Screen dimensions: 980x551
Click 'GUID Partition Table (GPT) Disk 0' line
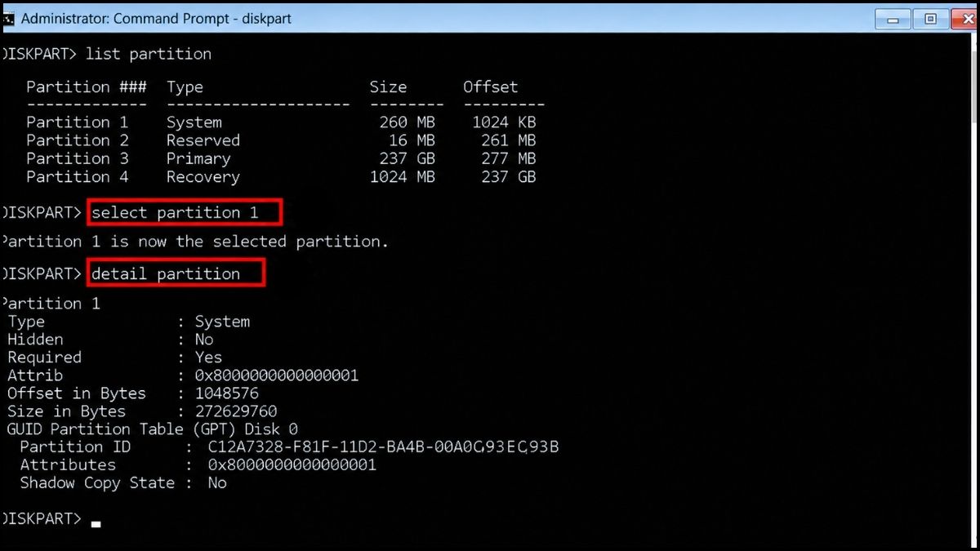pos(153,429)
